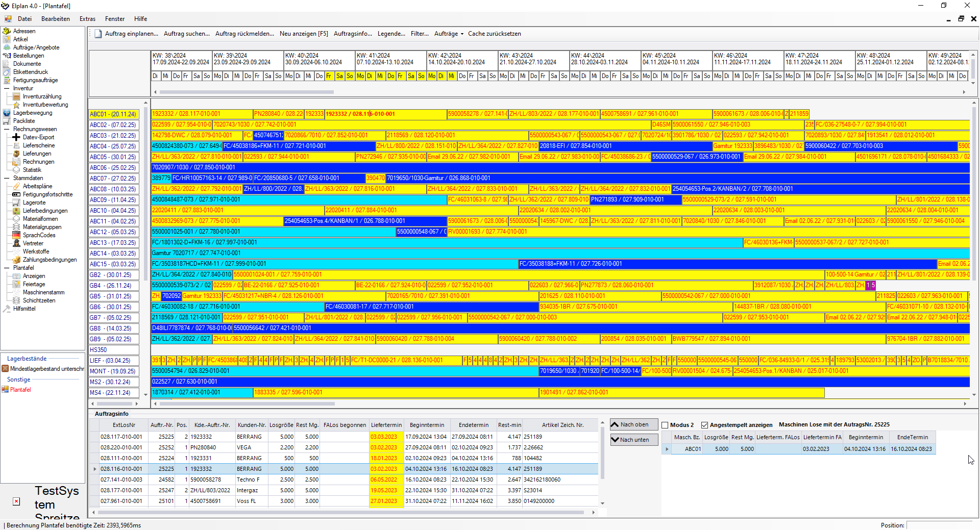Open Artikel in the navigation tree
Viewport: 980px width, 530px height.
(20, 39)
